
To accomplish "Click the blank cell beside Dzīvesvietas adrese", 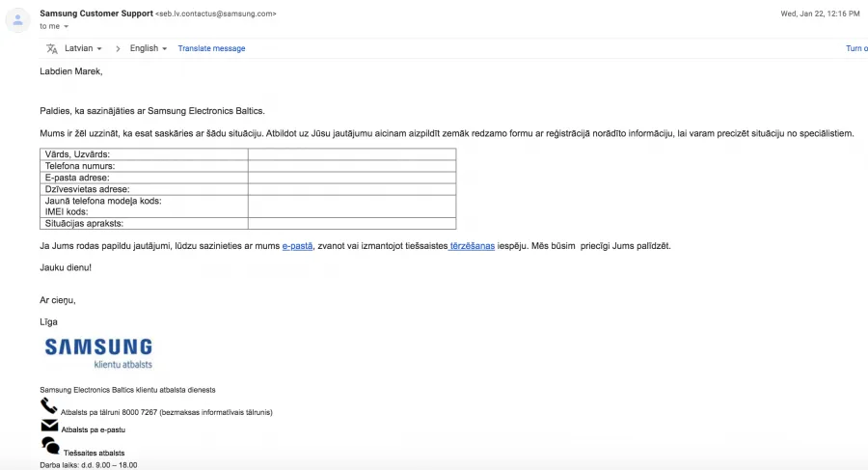I will pyautogui.click(x=352, y=189).
